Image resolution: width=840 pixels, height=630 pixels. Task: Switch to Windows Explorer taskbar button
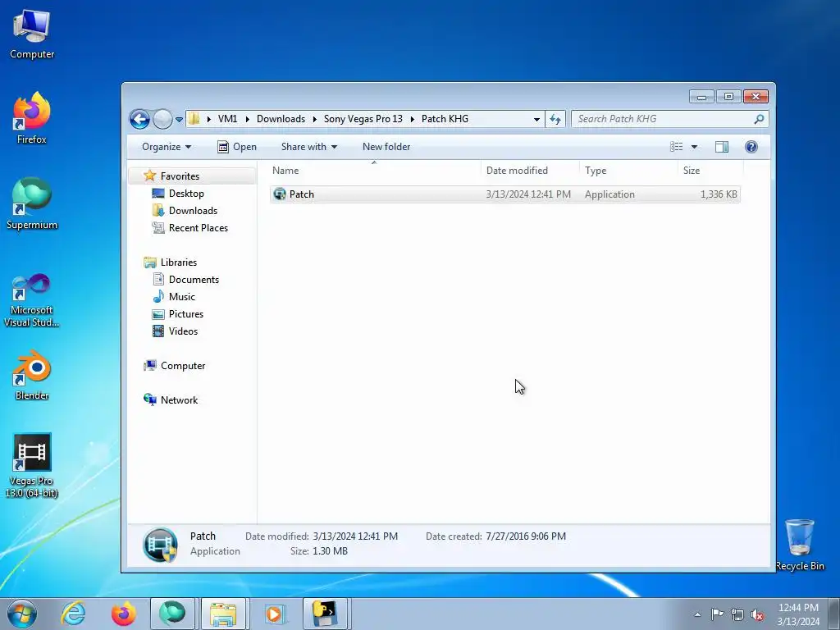pos(223,614)
